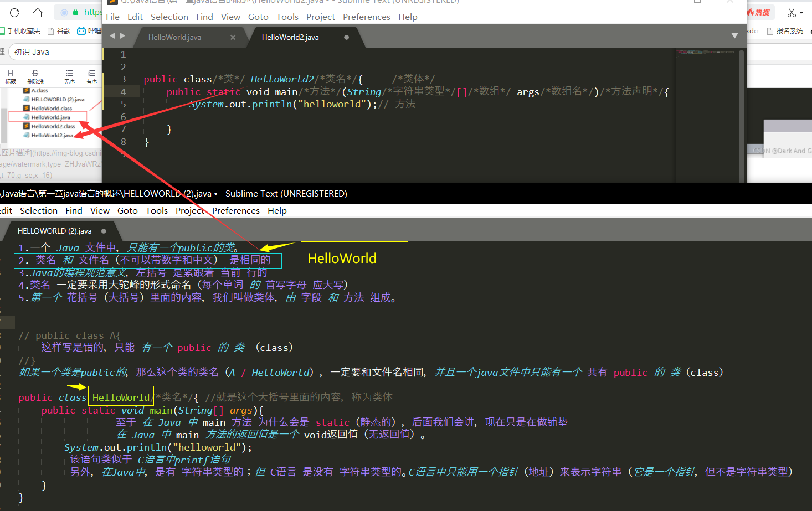
Task: Expand the scissors tool dropdown arrow
Action: click(801, 13)
